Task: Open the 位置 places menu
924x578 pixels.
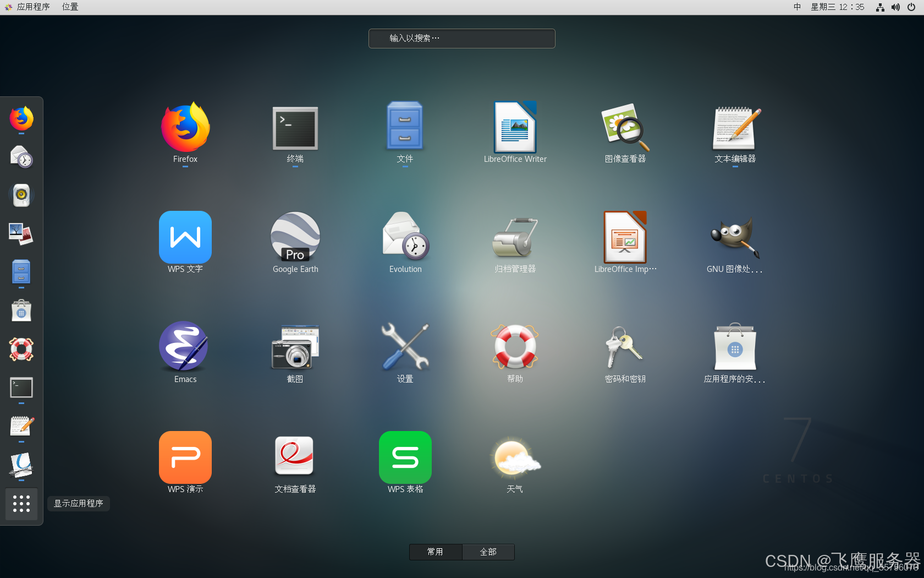Action: click(70, 7)
